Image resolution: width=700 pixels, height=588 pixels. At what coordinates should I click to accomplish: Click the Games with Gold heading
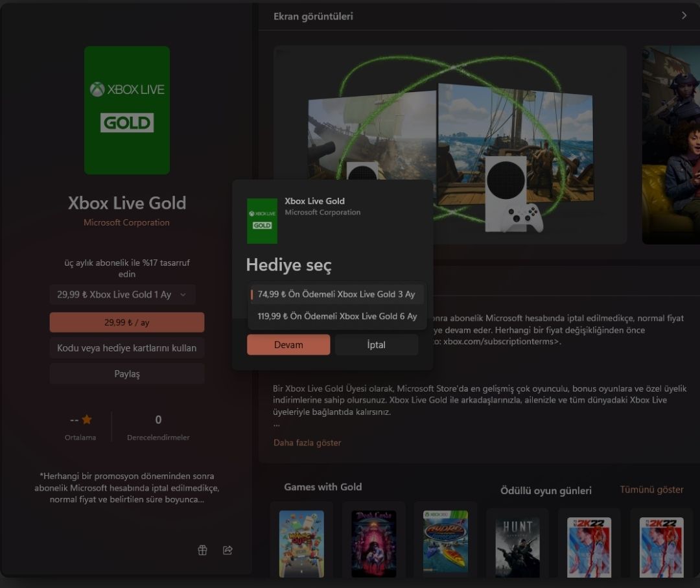(x=323, y=487)
